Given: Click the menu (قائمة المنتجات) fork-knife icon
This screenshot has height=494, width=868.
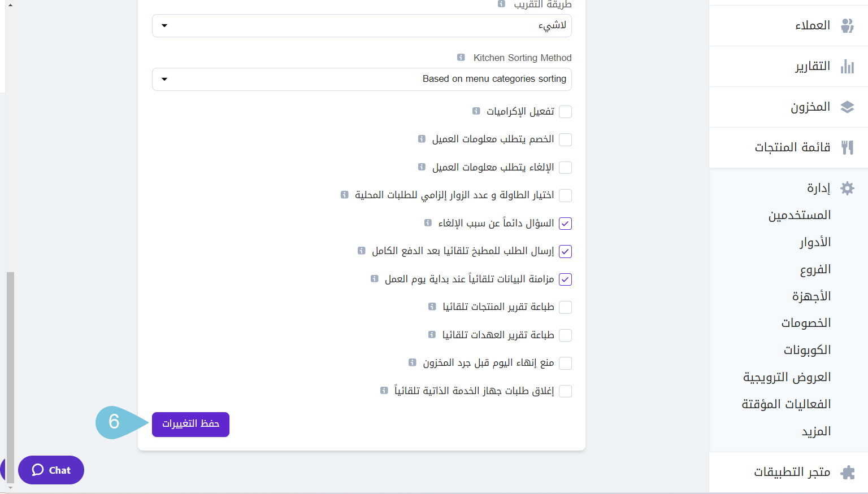Looking at the screenshot, I should [x=847, y=147].
